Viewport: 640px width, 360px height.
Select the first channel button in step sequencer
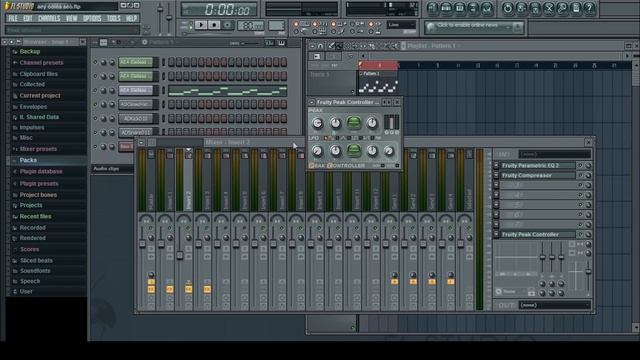(136, 62)
